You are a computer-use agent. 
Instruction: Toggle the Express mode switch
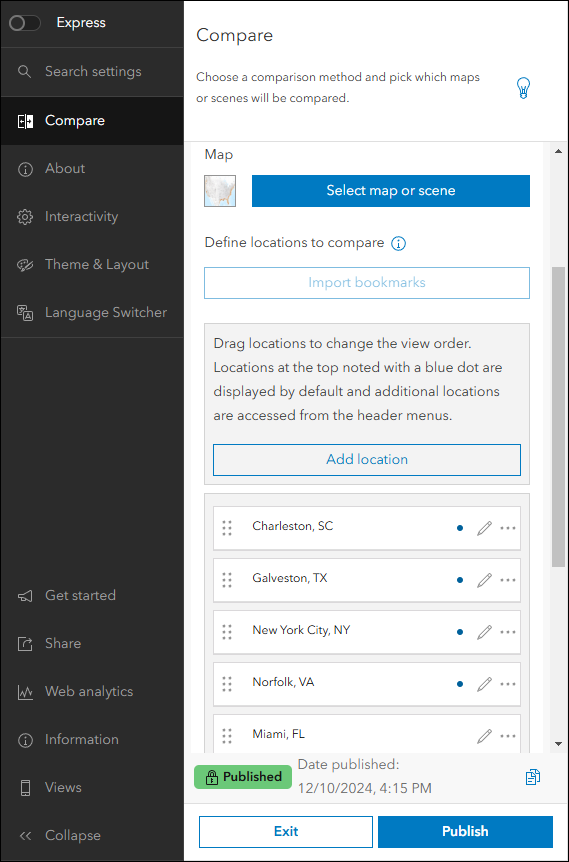pos(25,23)
